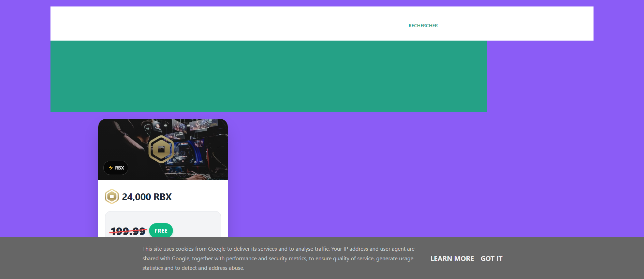Click the cookie notice message text
The height and width of the screenshot is (279, 644).
point(278,259)
